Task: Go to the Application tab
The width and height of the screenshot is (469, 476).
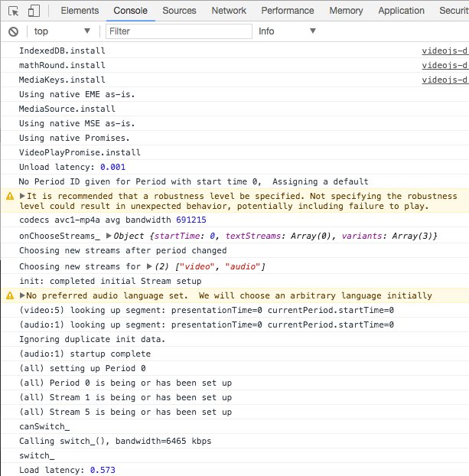Action: (402, 11)
